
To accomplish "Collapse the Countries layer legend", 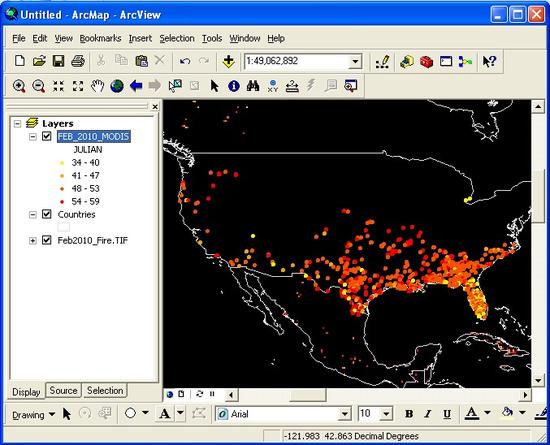I will 33,214.
